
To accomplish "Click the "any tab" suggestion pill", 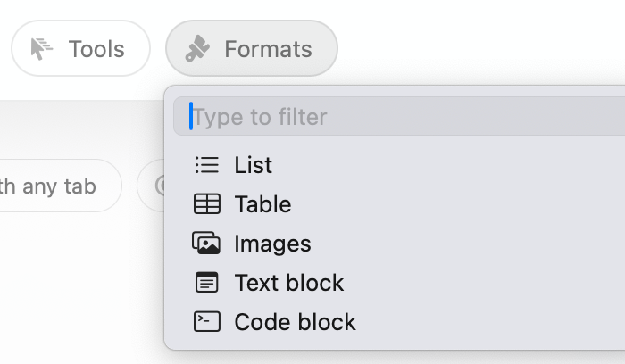I will coord(60,186).
